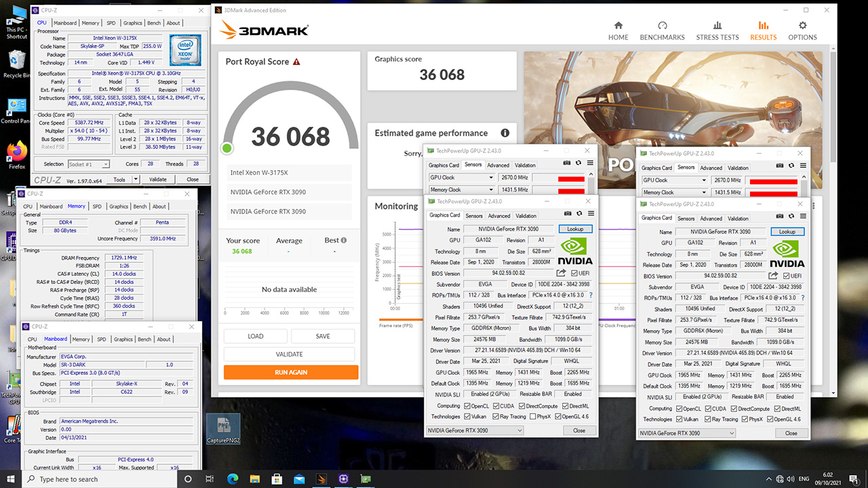Click camera icon in left GPU-Z Sensors window

coord(567,163)
